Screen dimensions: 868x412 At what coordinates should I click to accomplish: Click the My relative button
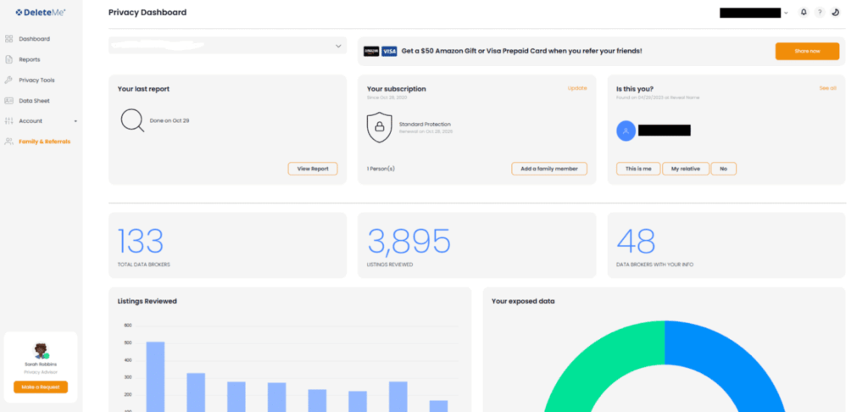click(x=685, y=169)
